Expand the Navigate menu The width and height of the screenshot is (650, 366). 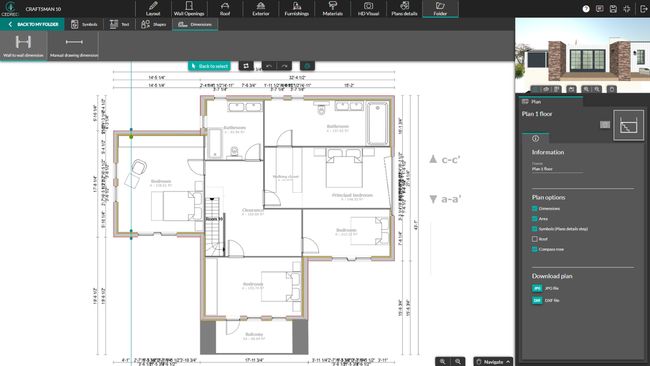pos(493,361)
